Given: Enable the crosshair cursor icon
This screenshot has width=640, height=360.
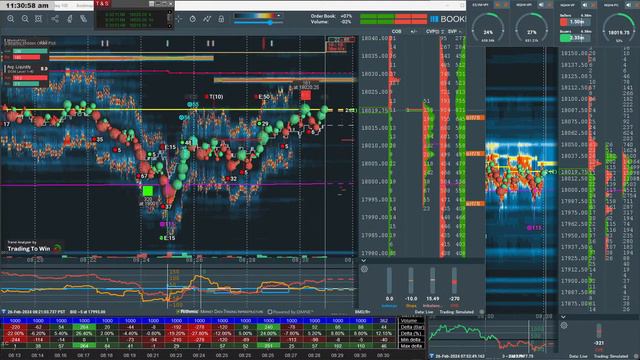Looking at the screenshot, I should tap(178, 19).
